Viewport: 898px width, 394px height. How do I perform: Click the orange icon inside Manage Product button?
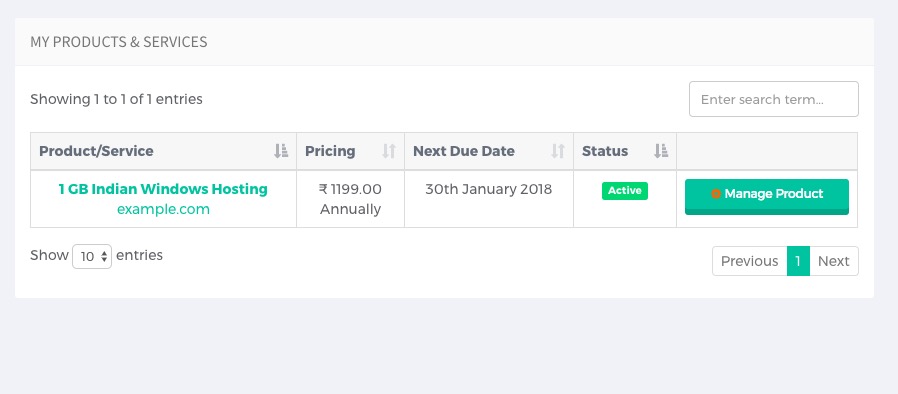[x=716, y=194]
